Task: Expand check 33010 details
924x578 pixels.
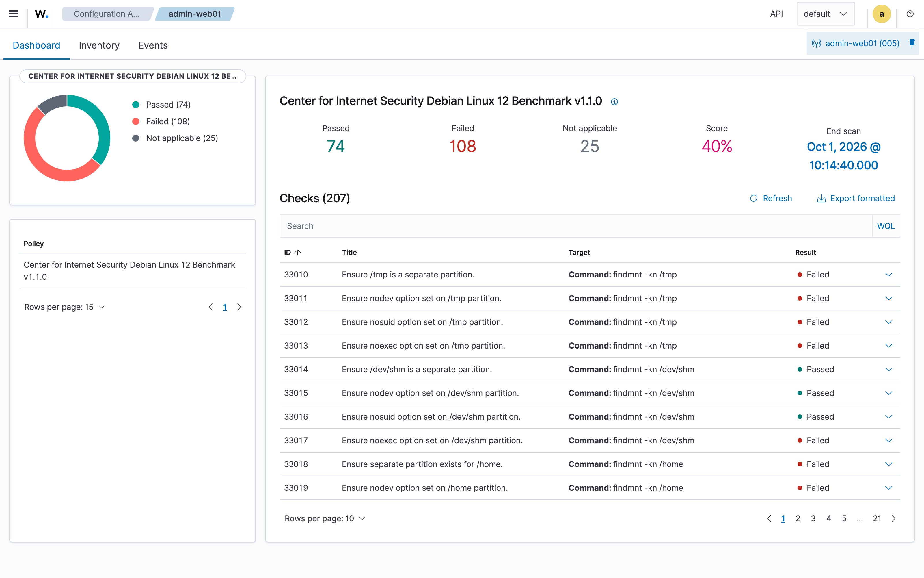Action: point(888,275)
